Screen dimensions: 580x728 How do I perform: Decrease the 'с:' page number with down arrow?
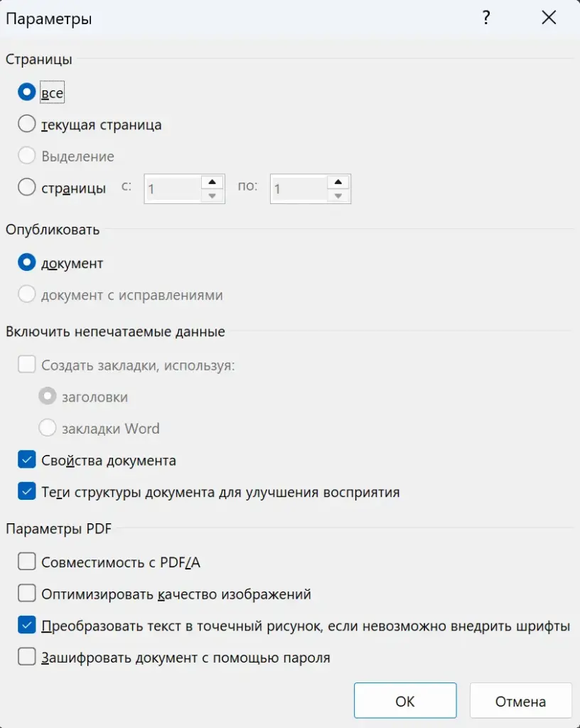213,196
